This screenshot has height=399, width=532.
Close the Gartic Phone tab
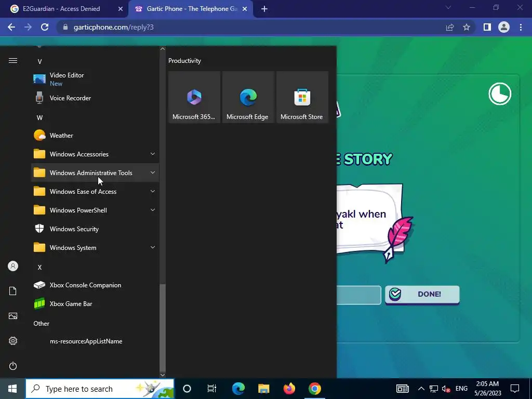tap(245, 9)
